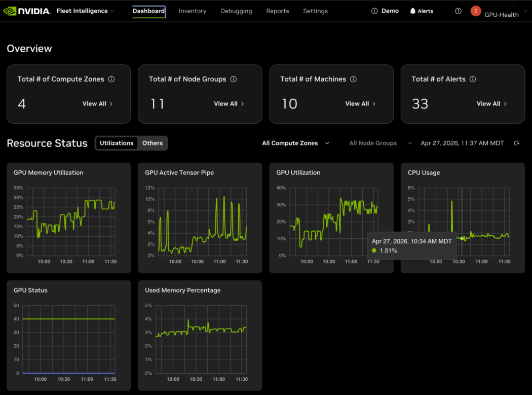
Task: Open the Inventory tab
Action: pyautogui.click(x=193, y=11)
